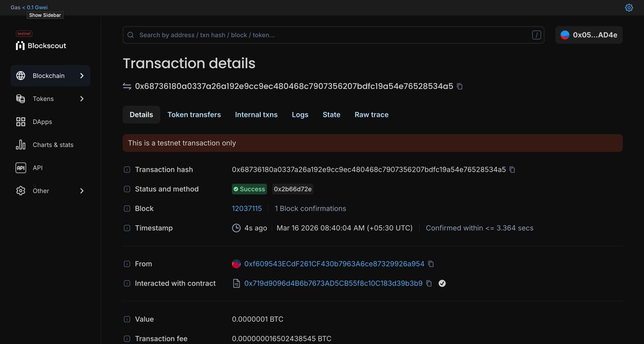Click the info icon beside Status and method

coord(127,189)
